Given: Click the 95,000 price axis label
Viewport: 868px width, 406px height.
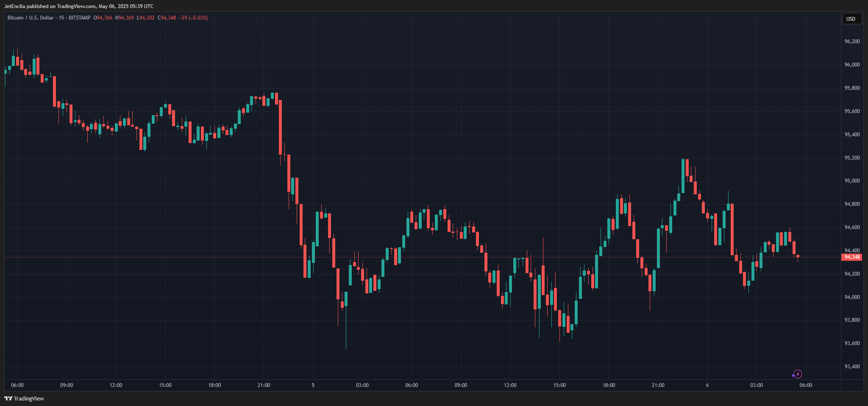Looking at the screenshot, I should [x=852, y=181].
